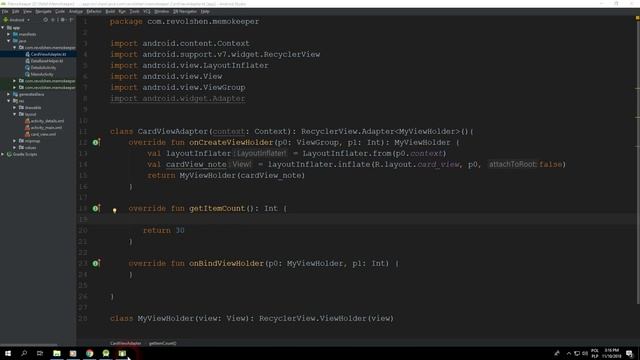Open the Windows notification center
This screenshot has height=360, width=640.
(x=629, y=353)
